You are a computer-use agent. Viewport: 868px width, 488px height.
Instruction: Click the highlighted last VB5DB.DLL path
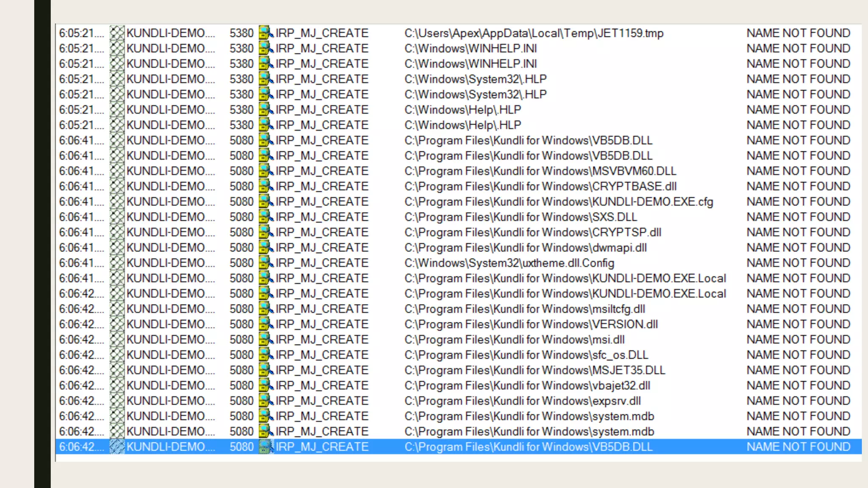click(528, 447)
